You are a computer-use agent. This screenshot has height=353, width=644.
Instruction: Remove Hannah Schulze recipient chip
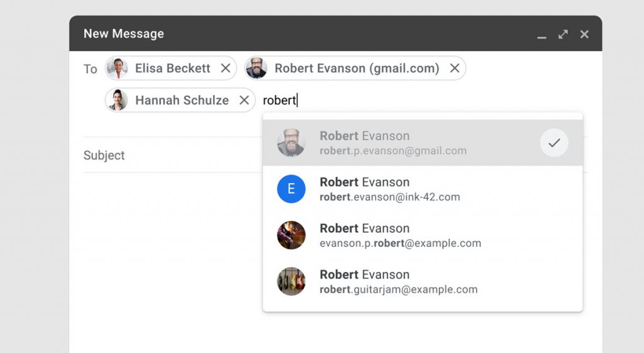(x=244, y=100)
